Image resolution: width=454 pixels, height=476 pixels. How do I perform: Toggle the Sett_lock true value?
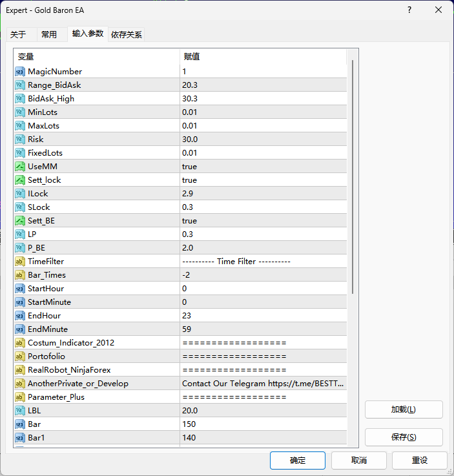(x=190, y=180)
